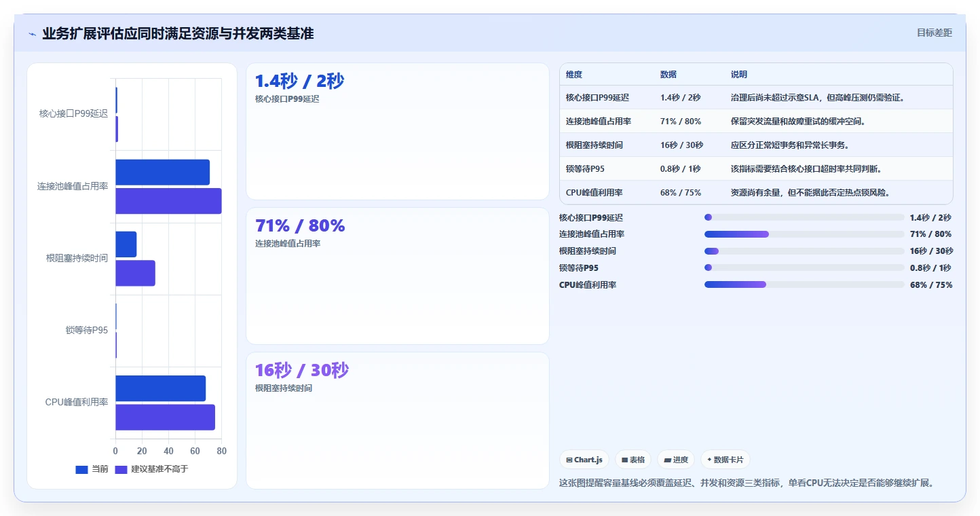Click the 连接池峰值占用率 progress bar

(x=804, y=234)
